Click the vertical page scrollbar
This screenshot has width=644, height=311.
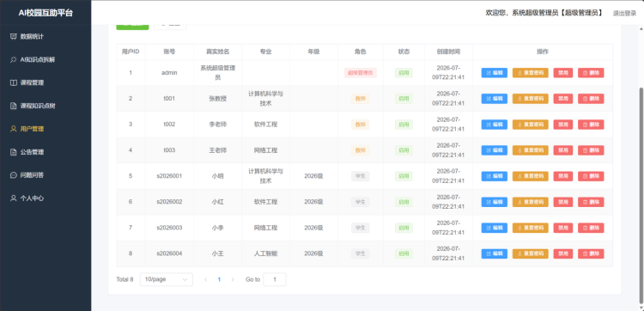(641, 197)
